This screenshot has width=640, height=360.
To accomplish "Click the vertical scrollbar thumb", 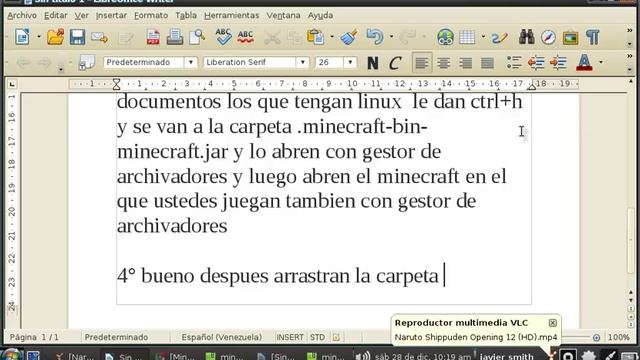I will [631, 241].
